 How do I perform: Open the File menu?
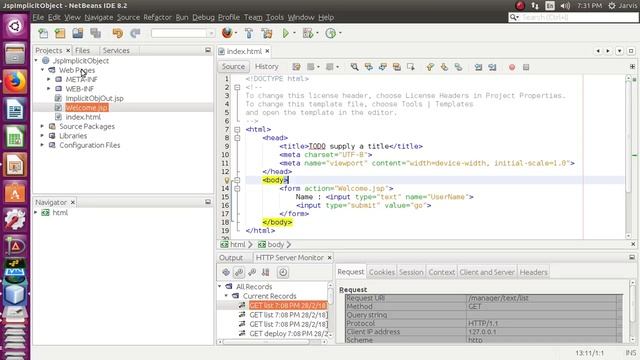pyautogui.click(x=38, y=17)
